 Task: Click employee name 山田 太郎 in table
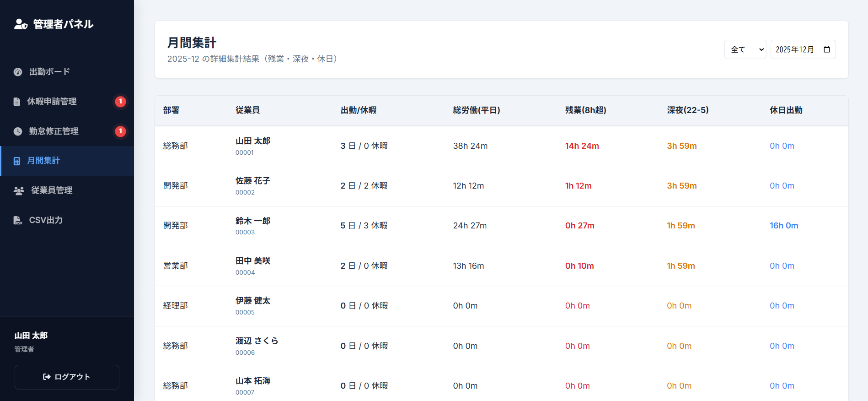coord(253,141)
